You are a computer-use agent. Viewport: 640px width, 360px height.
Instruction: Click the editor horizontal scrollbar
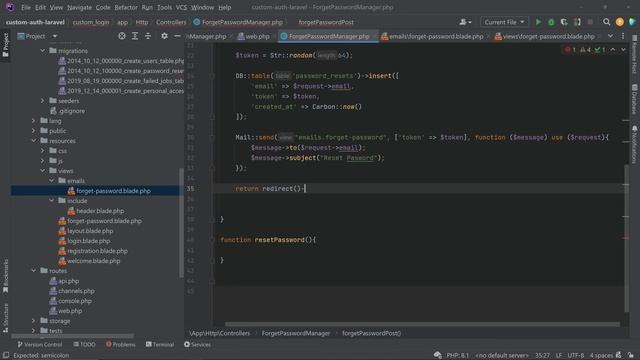coord(422,324)
